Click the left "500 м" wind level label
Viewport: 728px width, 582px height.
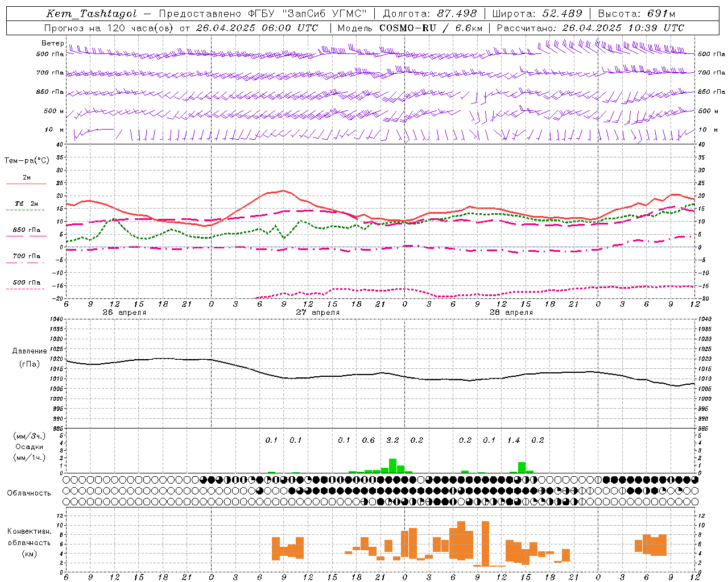pos(54,111)
